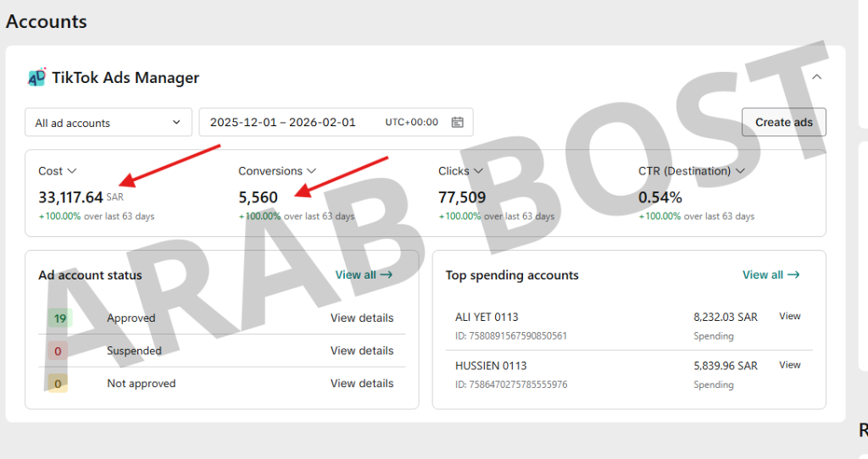Click the 0 suspended count badge
Image resolution: width=868 pixels, height=459 pixels.
(58, 351)
